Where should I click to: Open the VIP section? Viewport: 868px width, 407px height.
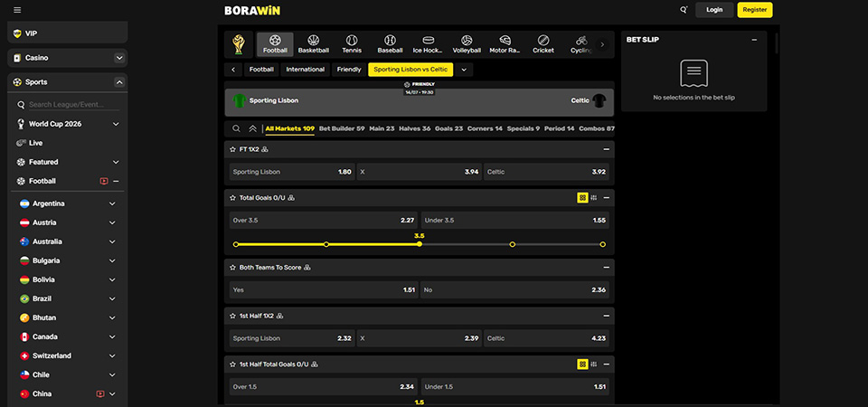coord(68,33)
